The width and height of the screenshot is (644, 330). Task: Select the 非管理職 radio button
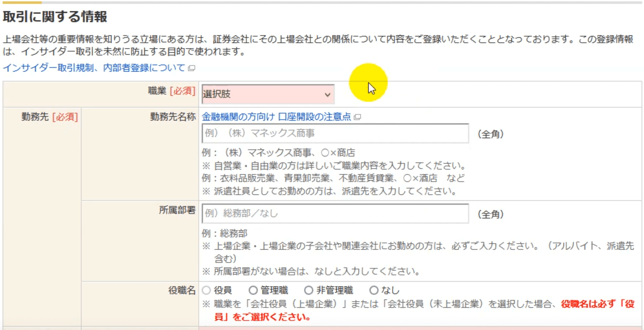point(309,290)
